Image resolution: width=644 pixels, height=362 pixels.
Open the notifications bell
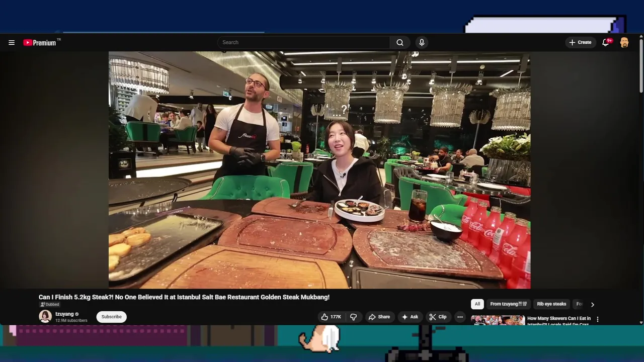pyautogui.click(x=606, y=43)
